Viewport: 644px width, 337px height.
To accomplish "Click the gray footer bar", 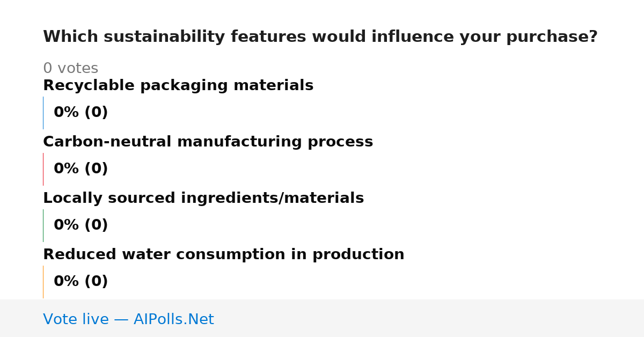I will (x=322, y=318).
